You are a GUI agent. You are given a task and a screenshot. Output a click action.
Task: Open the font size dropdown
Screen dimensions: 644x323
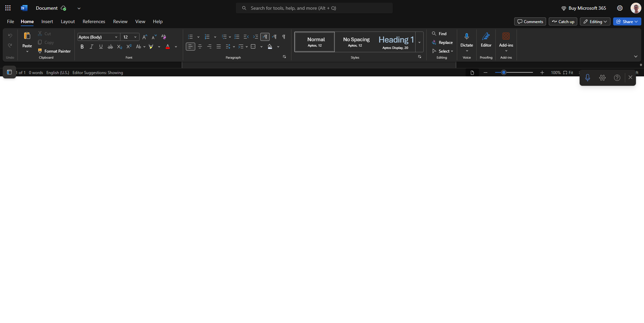(x=135, y=37)
